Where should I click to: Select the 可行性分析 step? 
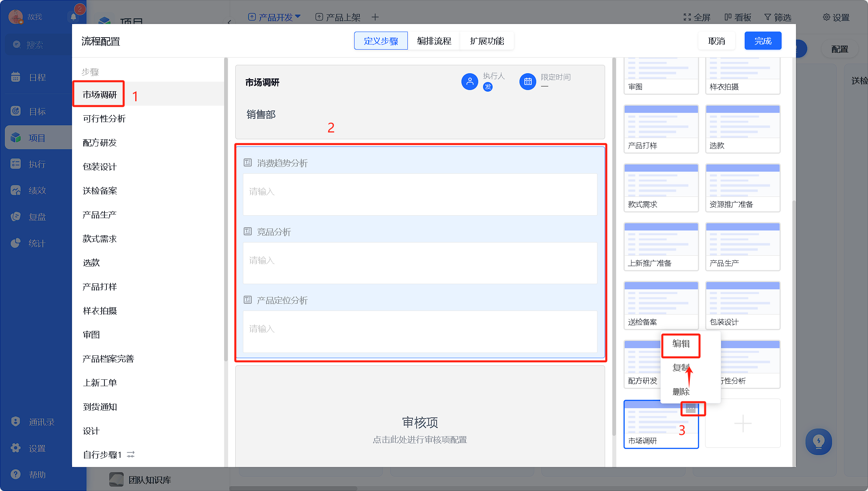[148, 118]
